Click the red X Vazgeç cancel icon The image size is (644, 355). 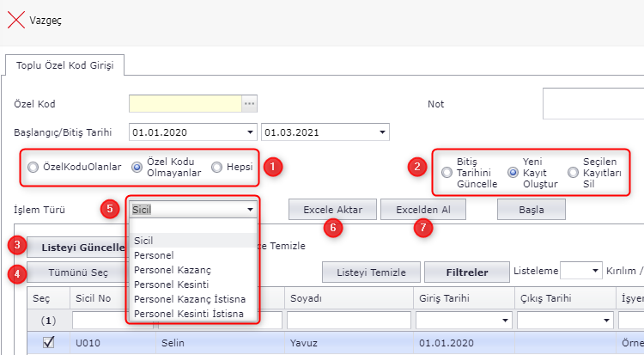[16, 19]
